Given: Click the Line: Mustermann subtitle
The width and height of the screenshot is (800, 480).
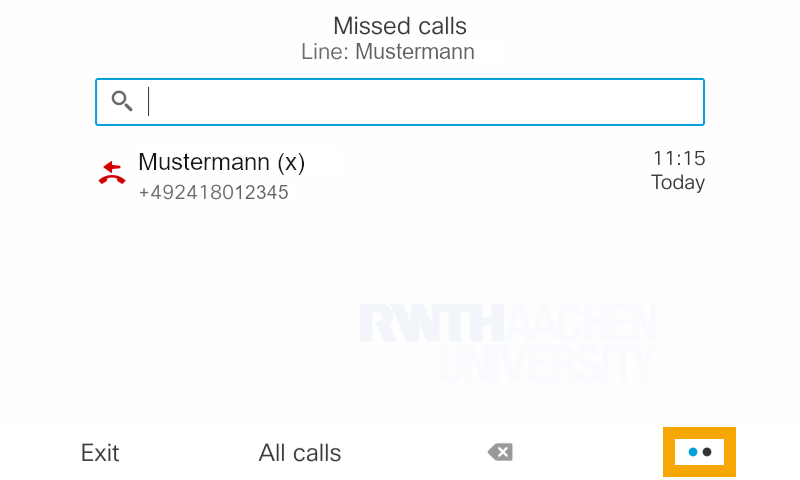Looking at the screenshot, I should coord(388,51).
